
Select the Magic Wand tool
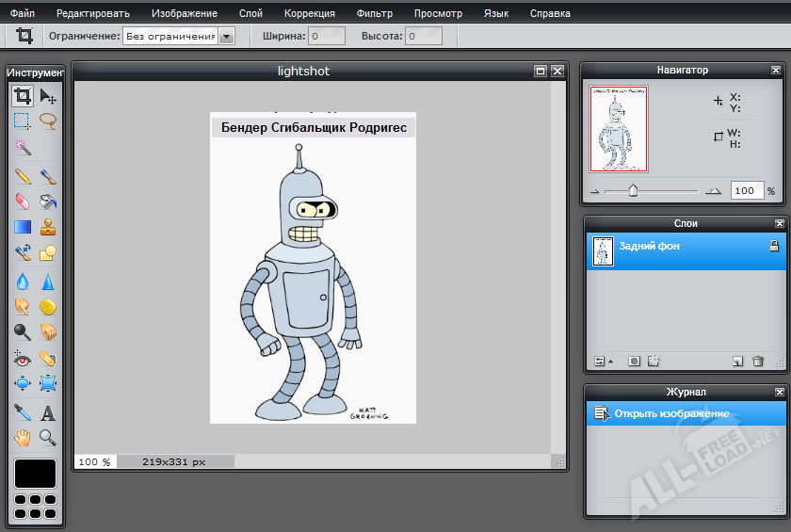pyautogui.click(x=23, y=147)
